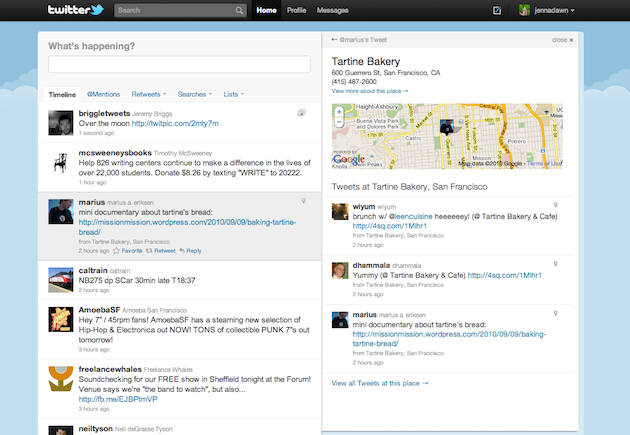
Task: Expand the Lists dropdown
Action: coord(234,93)
